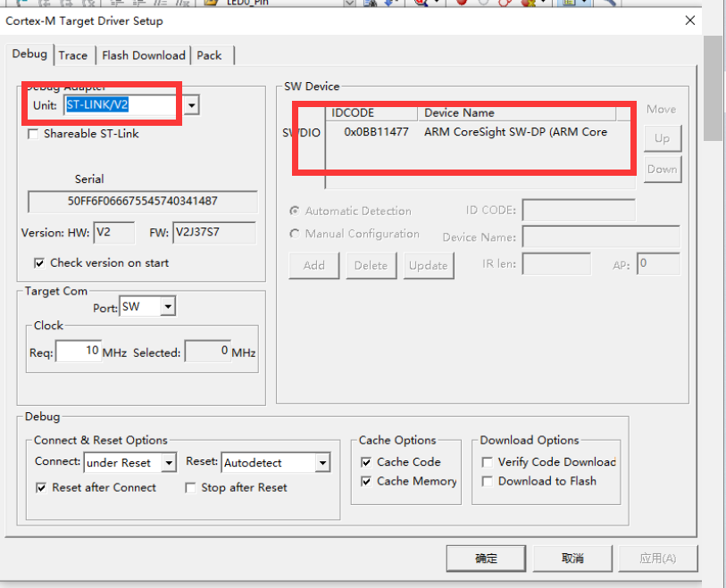Open the Flash Download tab

(x=144, y=55)
